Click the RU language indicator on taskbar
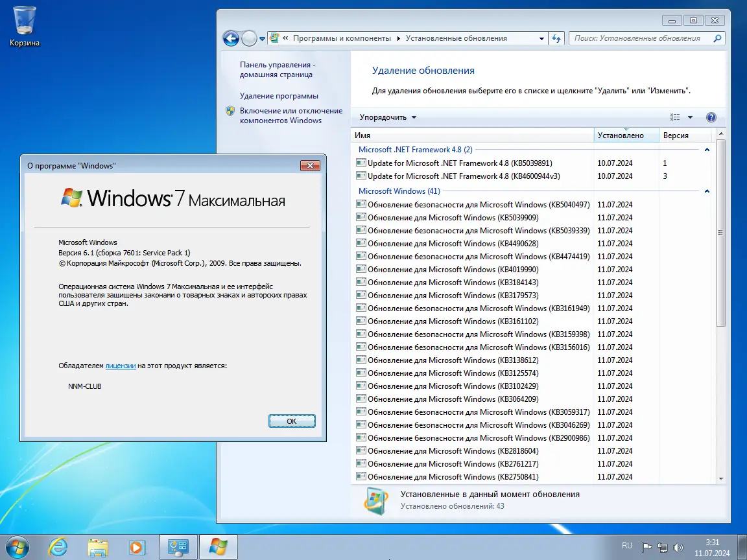The image size is (747, 560). coord(626,546)
